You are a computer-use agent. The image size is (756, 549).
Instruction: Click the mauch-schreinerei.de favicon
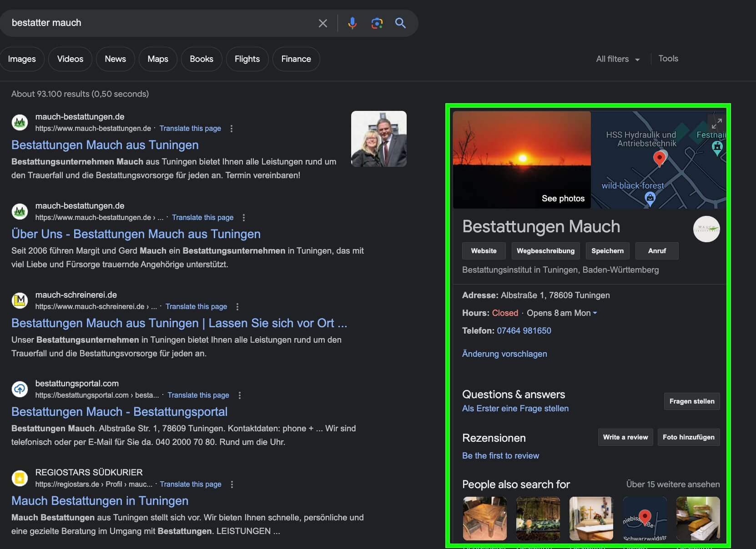pos(20,300)
